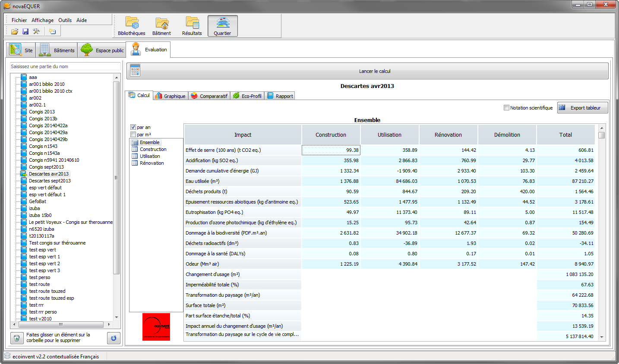Click the project list horizontal scrollbar
This screenshot has width=619, height=364.
point(60,324)
